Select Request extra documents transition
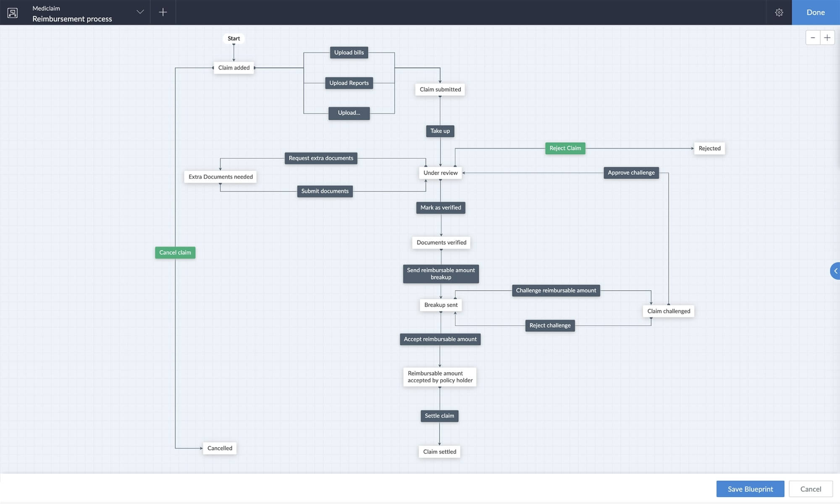The width and height of the screenshot is (840, 504). click(321, 158)
